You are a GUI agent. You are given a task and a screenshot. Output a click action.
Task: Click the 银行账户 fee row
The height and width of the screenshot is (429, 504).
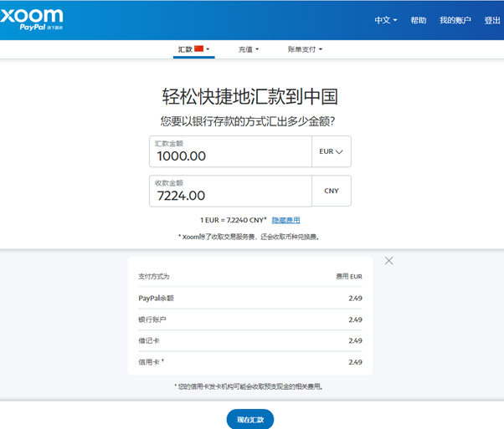click(x=250, y=319)
